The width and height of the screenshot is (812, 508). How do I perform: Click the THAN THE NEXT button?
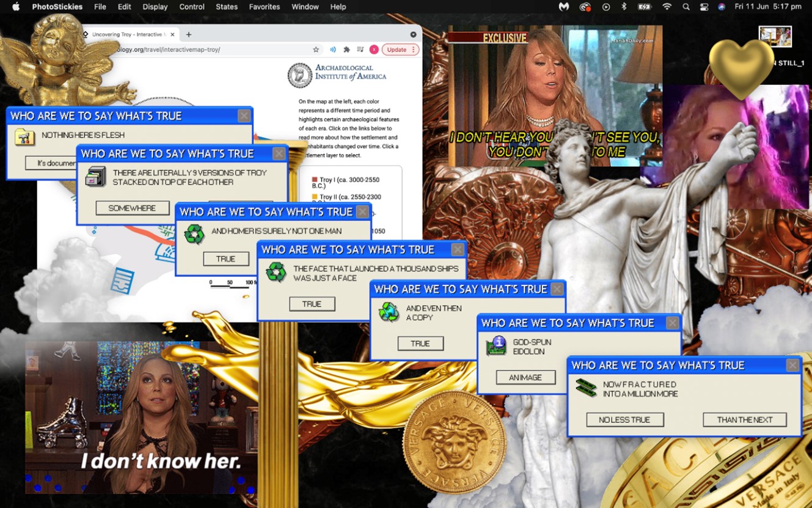pos(745,419)
